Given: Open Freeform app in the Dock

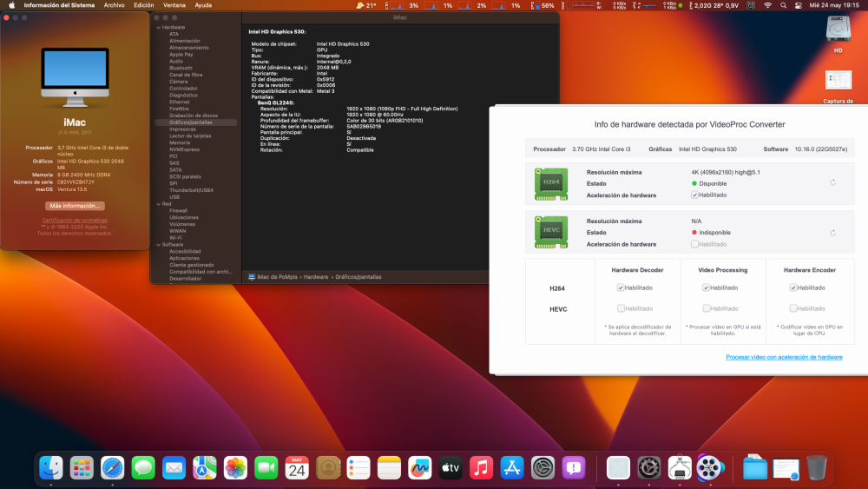Looking at the screenshot, I should (419, 468).
